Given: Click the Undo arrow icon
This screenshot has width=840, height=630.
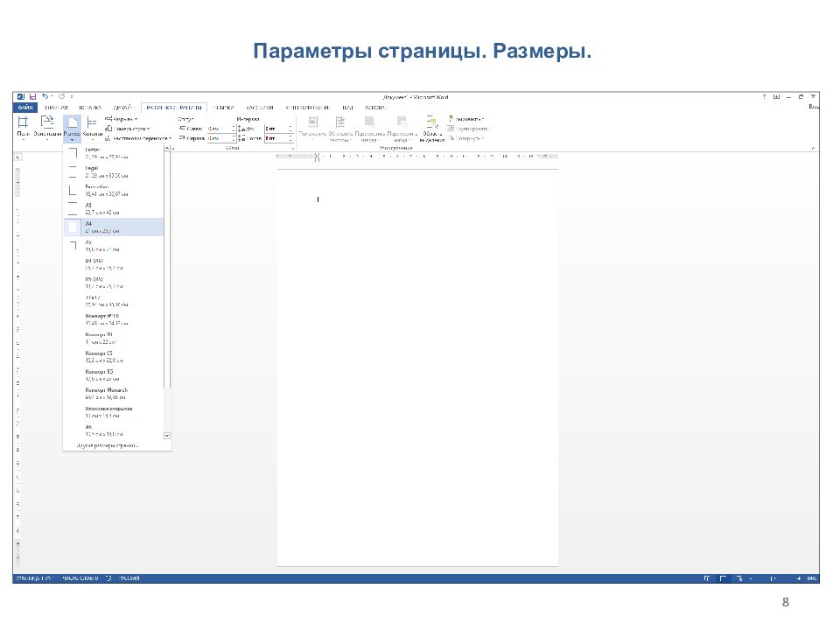Looking at the screenshot, I should tap(45, 96).
